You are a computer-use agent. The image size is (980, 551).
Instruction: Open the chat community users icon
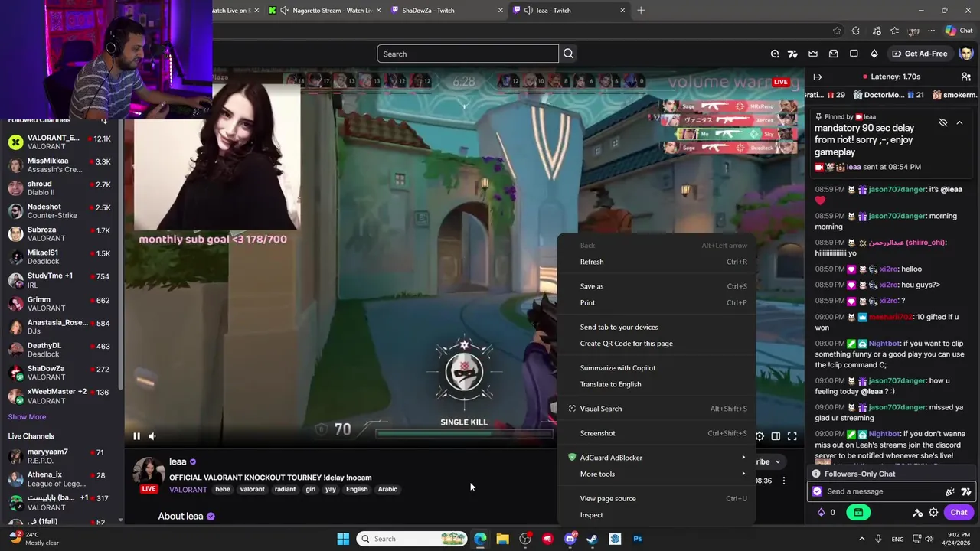click(x=966, y=77)
